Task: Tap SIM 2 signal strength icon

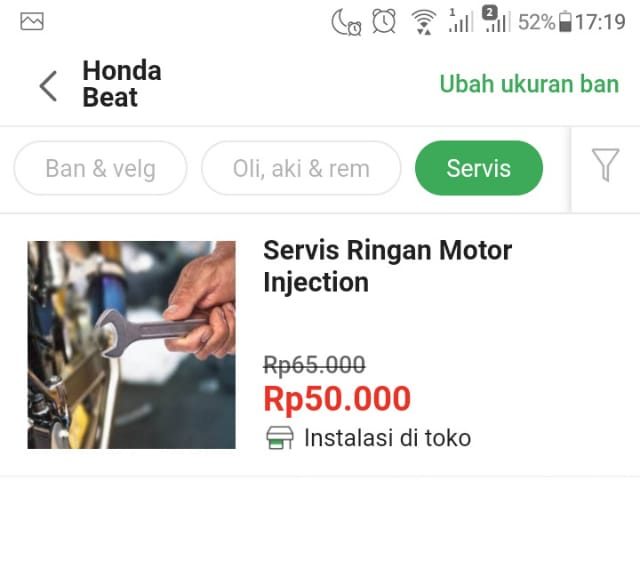Action: pyautogui.click(x=496, y=19)
